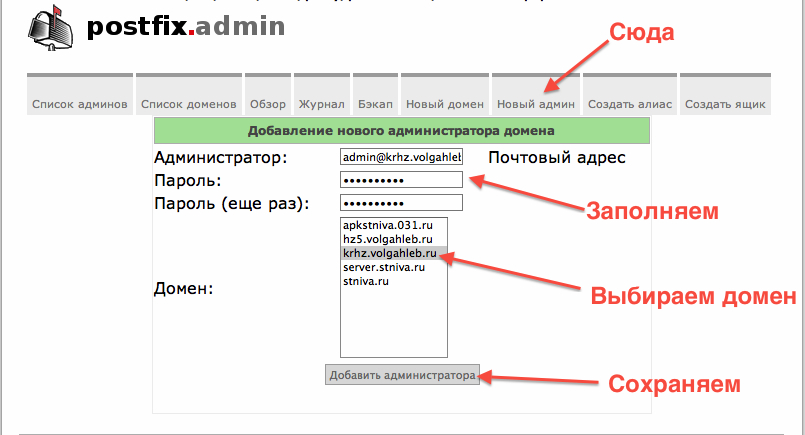Switch to the Журнал tab

321,104
